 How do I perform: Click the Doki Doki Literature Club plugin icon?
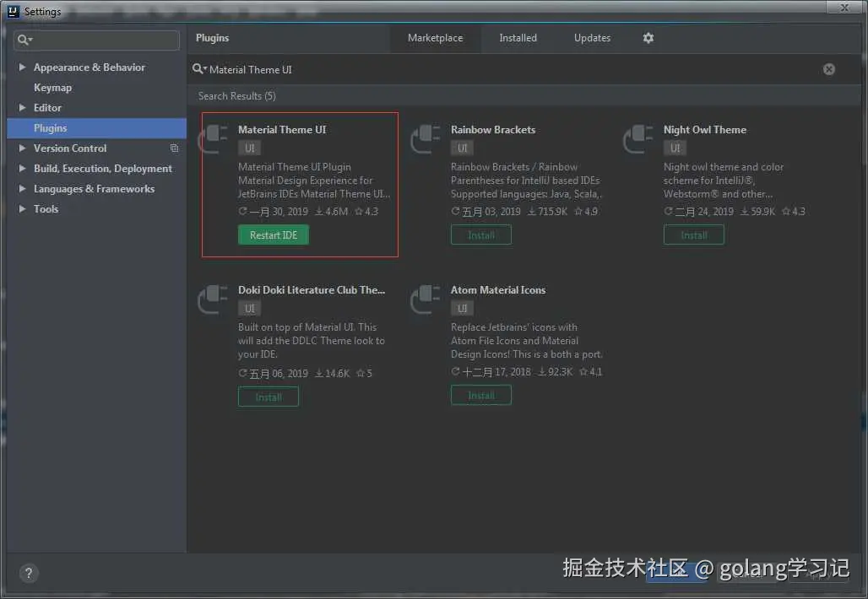(x=213, y=299)
